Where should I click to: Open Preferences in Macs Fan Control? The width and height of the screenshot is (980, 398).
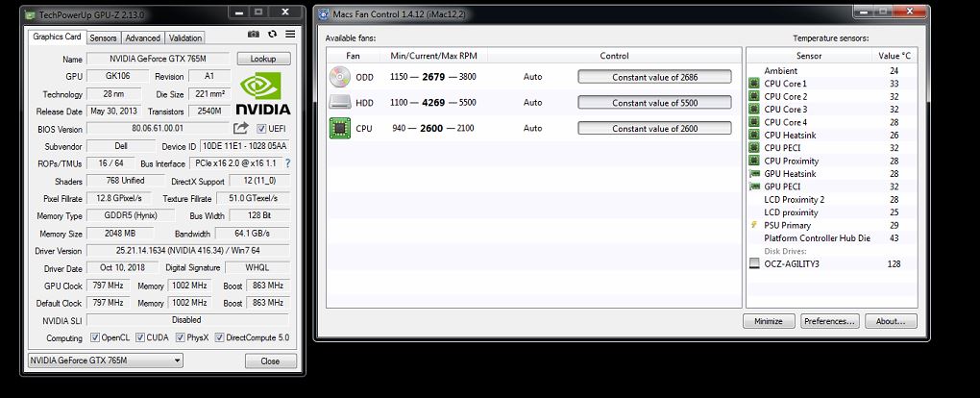tap(829, 321)
